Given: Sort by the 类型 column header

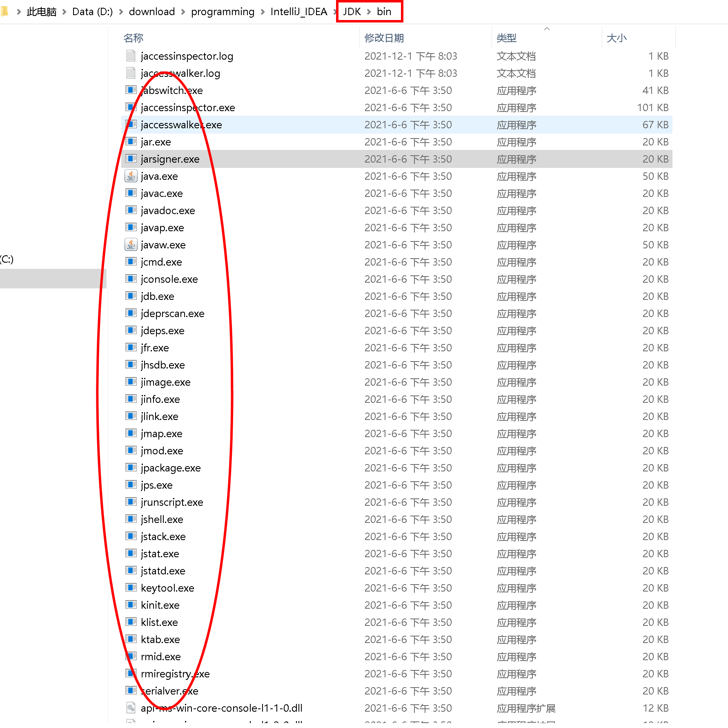Looking at the screenshot, I should tap(507, 38).
